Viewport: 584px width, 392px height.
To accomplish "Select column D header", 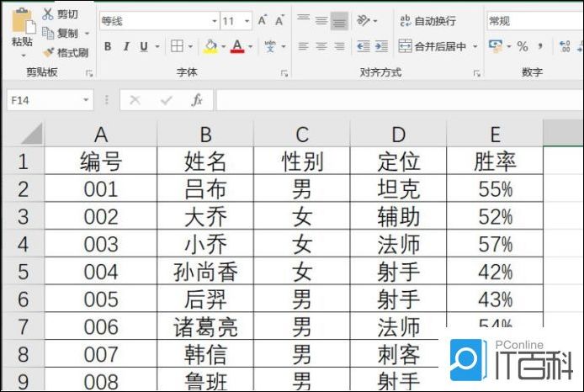I will pos(398,134).
